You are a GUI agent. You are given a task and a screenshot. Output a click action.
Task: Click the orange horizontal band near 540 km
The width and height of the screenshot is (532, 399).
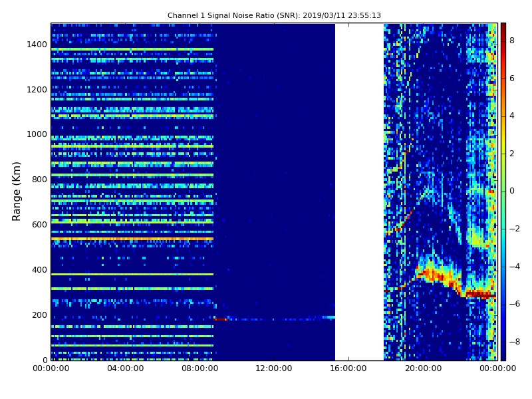(x=132, y=239)
